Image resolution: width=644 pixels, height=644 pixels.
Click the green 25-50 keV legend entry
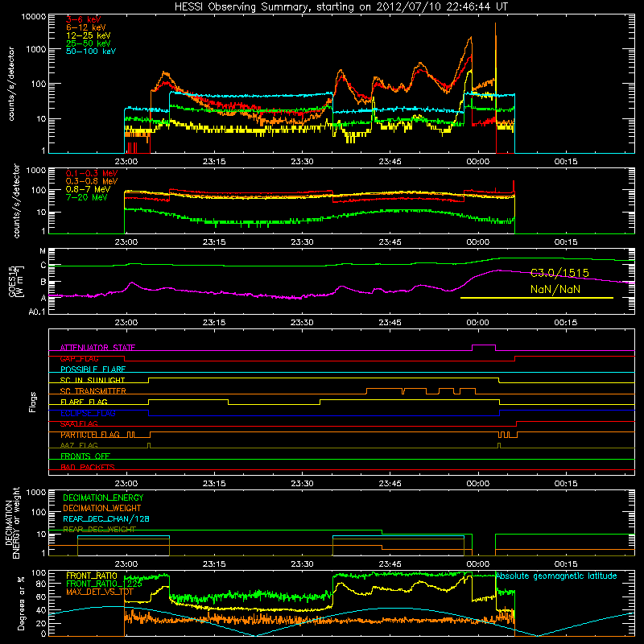(88, 43)
